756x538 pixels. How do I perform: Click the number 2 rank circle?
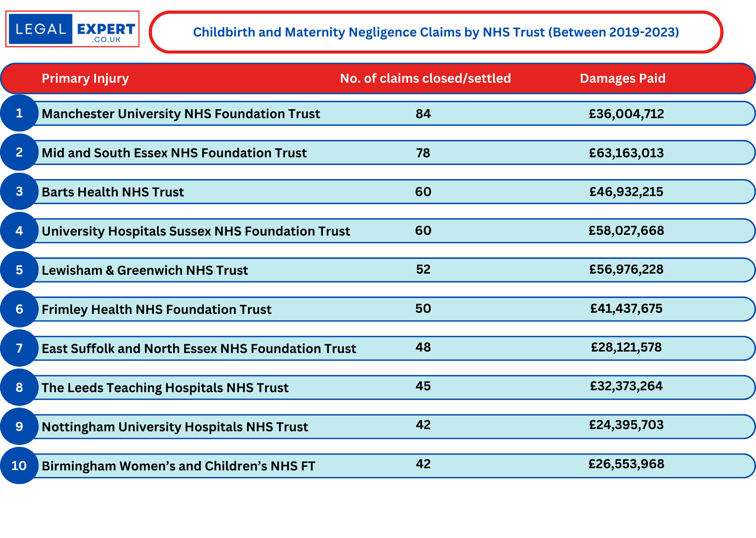[19, 152]
